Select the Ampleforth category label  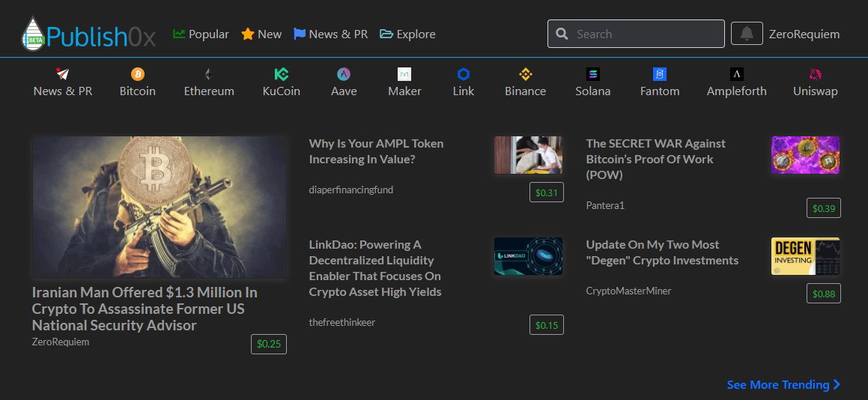tap(737, 91)
